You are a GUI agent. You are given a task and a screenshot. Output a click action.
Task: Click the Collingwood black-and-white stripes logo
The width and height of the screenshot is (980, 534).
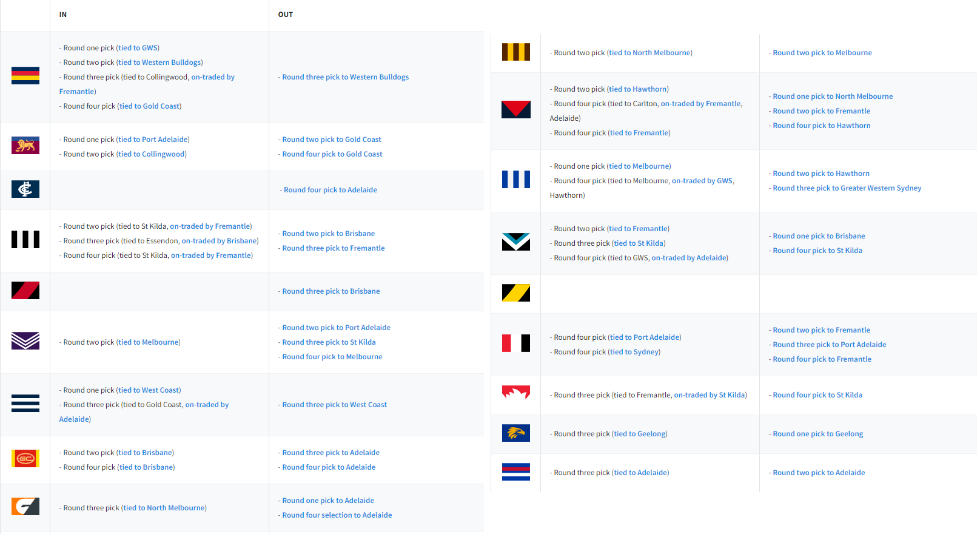tap(25, 240)
